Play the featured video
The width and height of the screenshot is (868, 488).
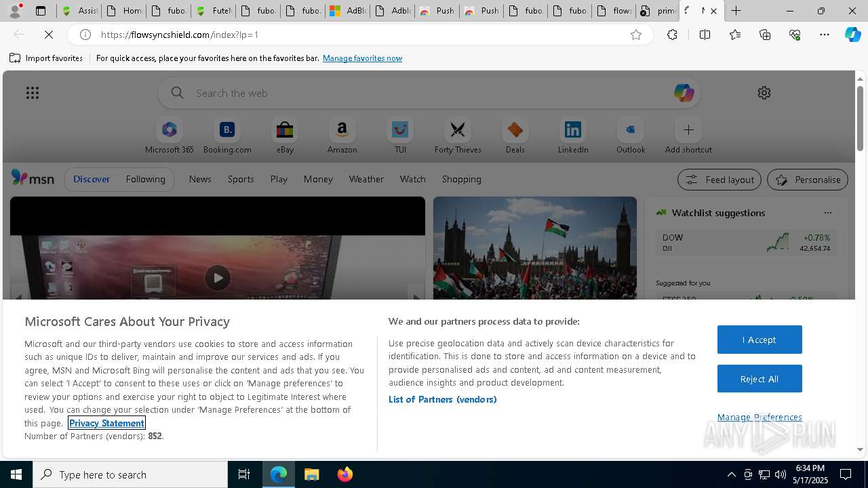tap(218, 278)
